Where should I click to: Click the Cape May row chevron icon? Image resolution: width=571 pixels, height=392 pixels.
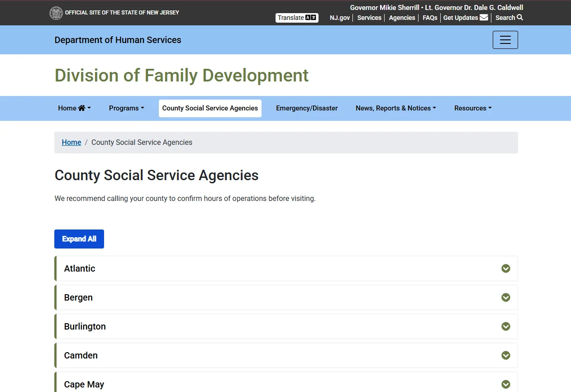(506, 384)
